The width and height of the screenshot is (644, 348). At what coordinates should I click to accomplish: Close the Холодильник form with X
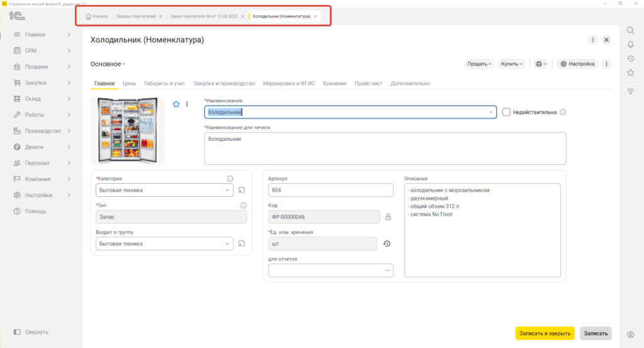point(606,40)
